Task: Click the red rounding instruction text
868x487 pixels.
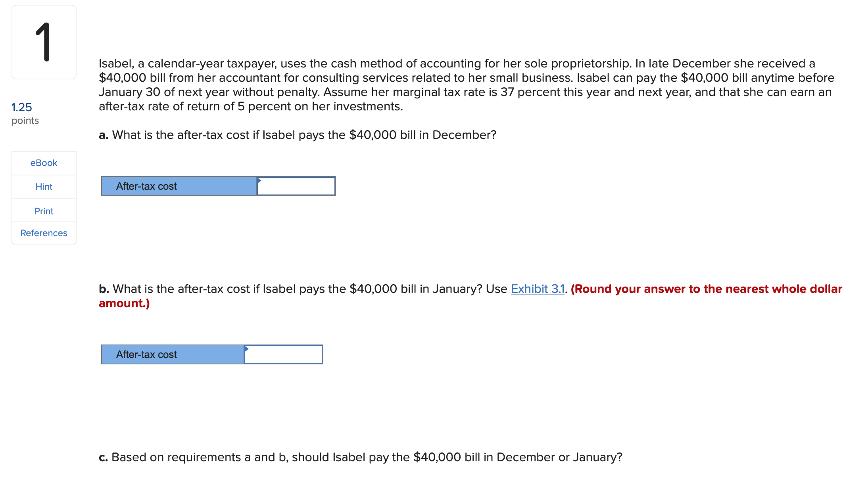Action: click(706, 289)
